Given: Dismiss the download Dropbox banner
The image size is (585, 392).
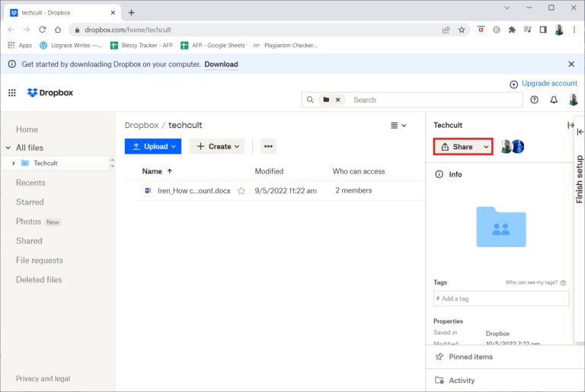Looking at the screenshot, I should point(571,64).
